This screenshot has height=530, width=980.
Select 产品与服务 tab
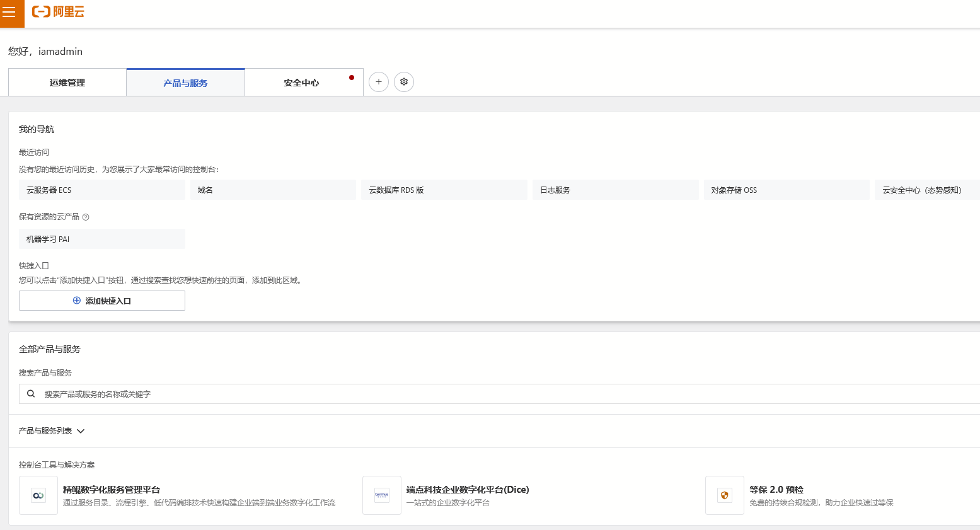point(185,83)
